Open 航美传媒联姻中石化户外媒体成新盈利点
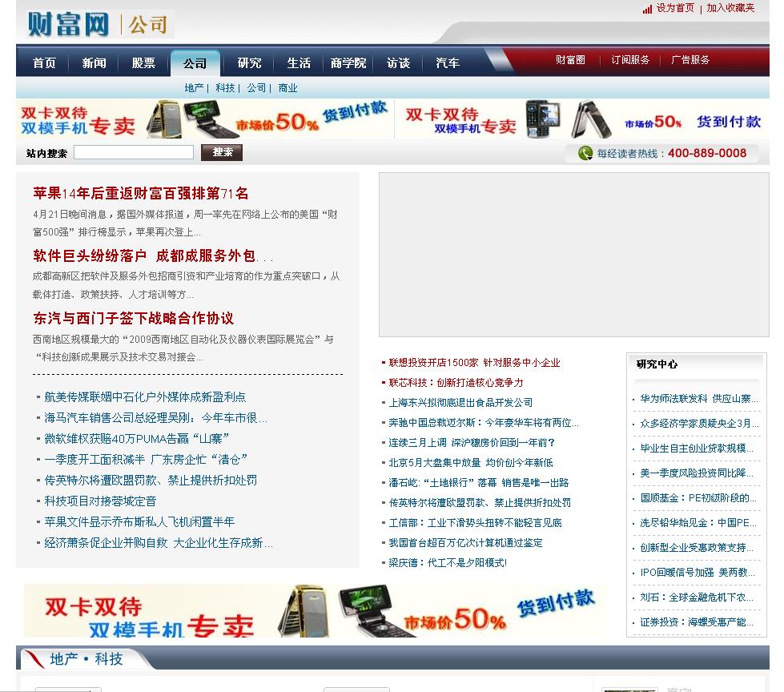The image size is (784, 692). (145, 397)
